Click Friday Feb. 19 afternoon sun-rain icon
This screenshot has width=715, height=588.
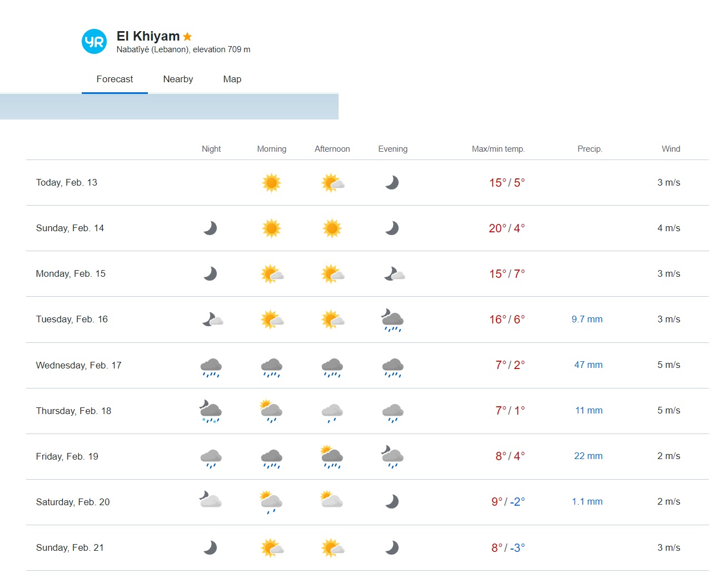[x=332, y=457]
